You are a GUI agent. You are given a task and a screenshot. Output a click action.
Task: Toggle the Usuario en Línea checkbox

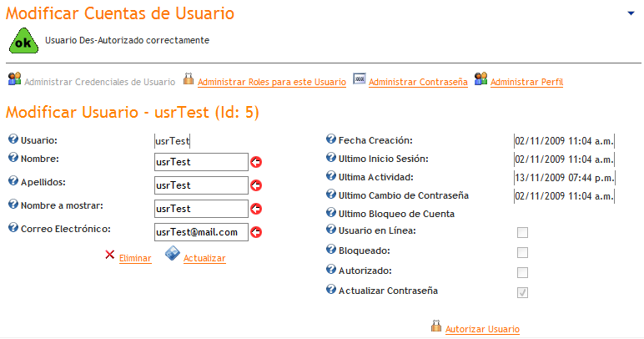(x=523, y=232)
